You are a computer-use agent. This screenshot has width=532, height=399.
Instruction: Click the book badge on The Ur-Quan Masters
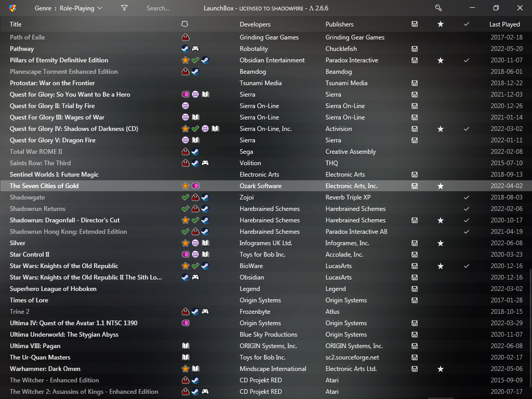point(185,357)
